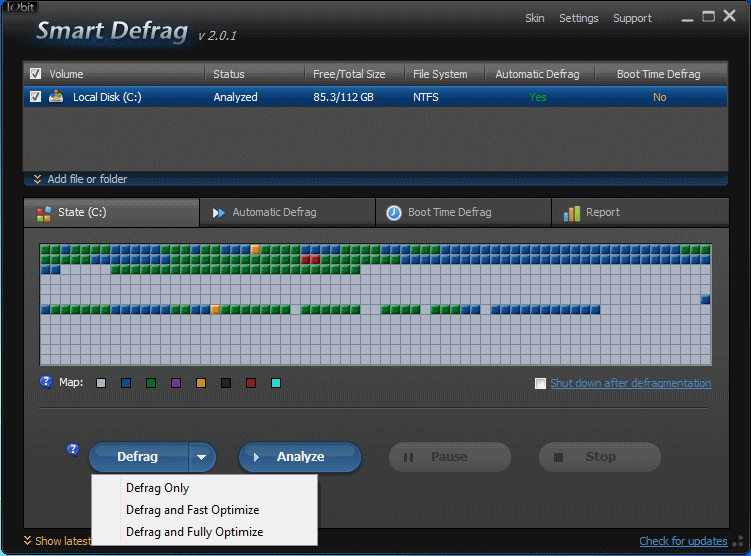
Task: Click the purple Map legend swatch
Action: click(x=176, y=383)
